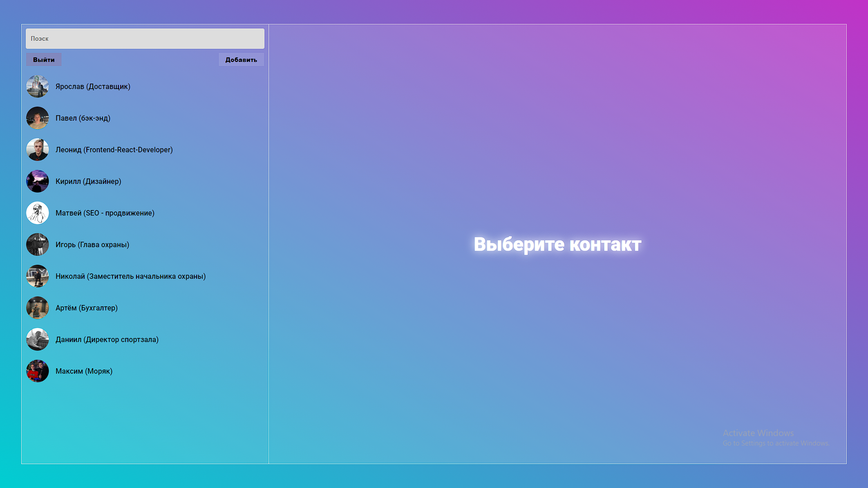
Task: Click Артём (Бухгалтер) avatar
Action: coord(38,308)
